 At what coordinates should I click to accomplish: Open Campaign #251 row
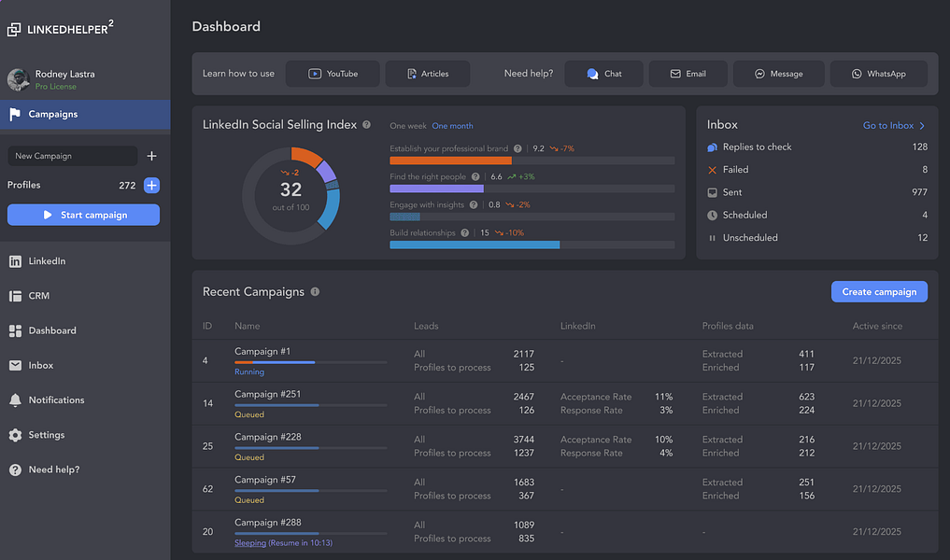point(564,404)
